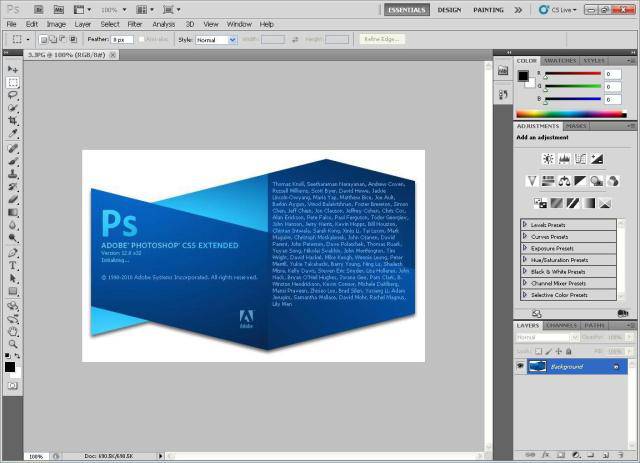Click the red R slider in Color panel
Screen dimensions: 640x463
(x=573, y=74)
